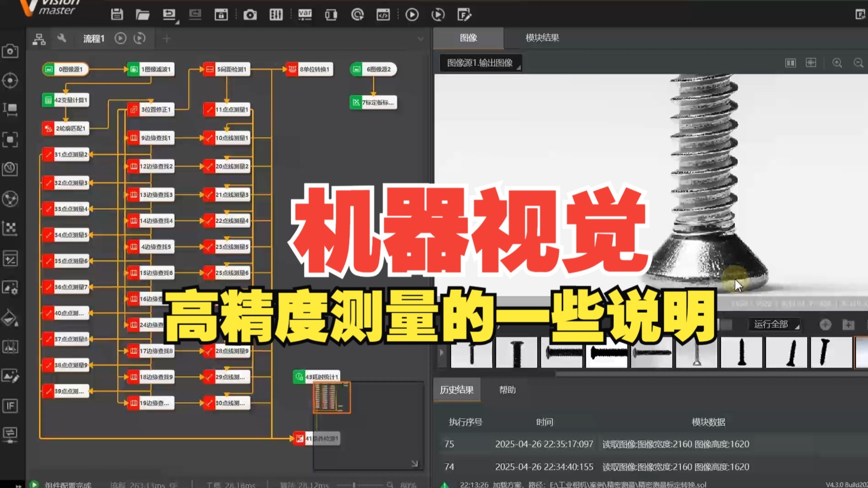The width and height of the screenshot is (868, 488).
Task: Click the save solution icon in toolbar
Action: [117, 15]
